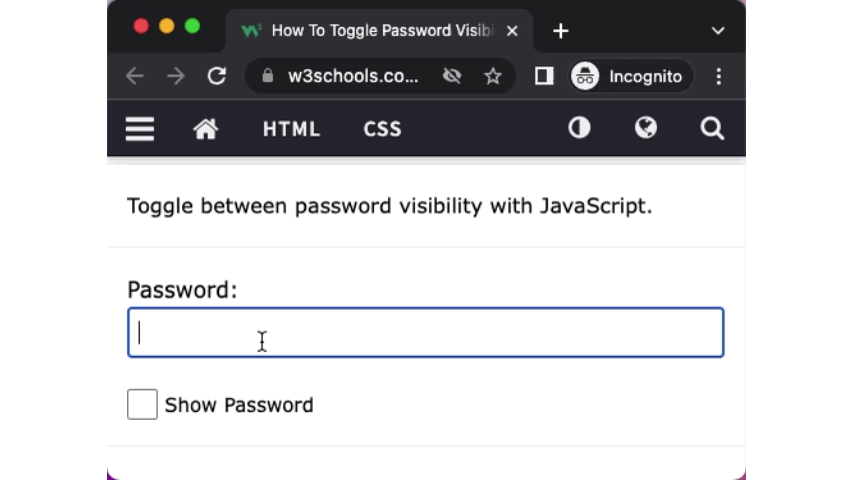Open Chrome three-dot menu

[x=719, y=76]
